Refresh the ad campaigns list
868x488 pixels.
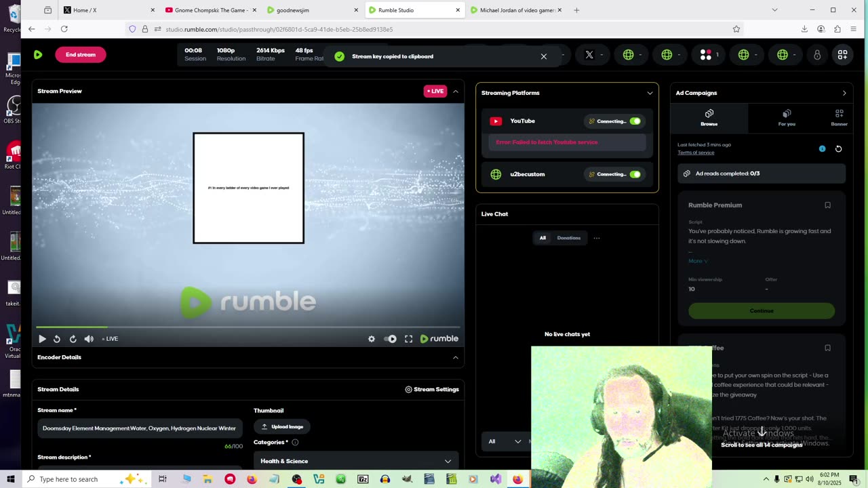[x=838, y=148]
